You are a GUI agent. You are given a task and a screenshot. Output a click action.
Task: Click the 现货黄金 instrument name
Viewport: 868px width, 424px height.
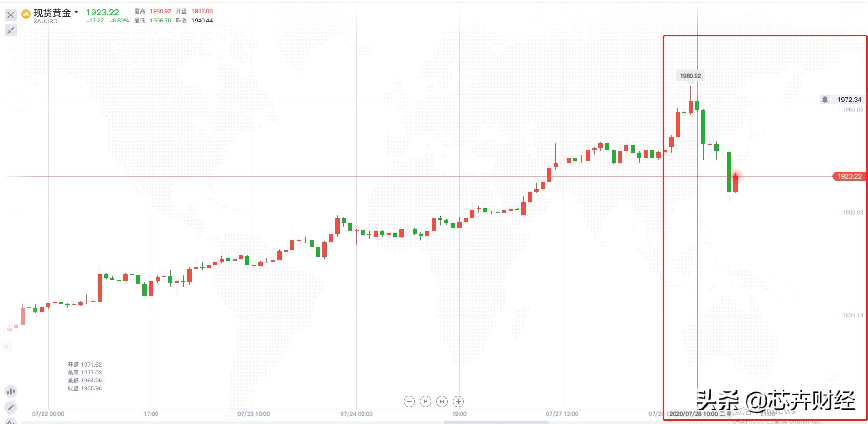(x=52, y=13)
